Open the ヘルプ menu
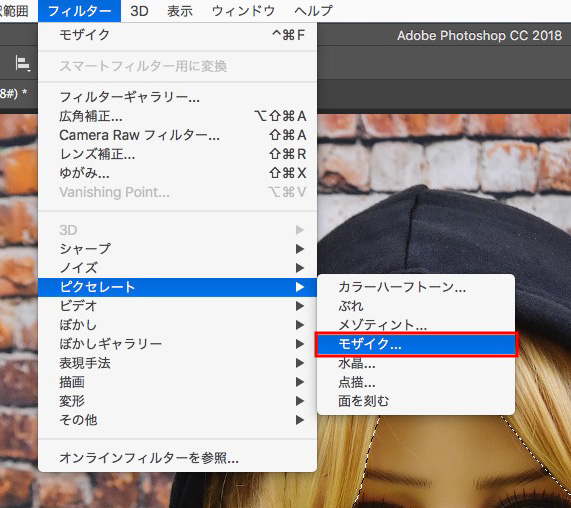The image size is (571, 508). (x=313, y=11)
